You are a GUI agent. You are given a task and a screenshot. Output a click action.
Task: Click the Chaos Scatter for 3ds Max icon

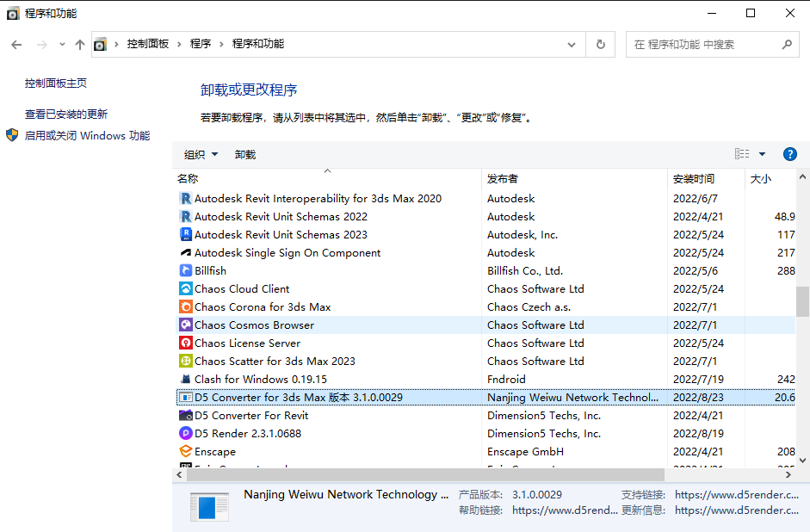coord(185,361)
